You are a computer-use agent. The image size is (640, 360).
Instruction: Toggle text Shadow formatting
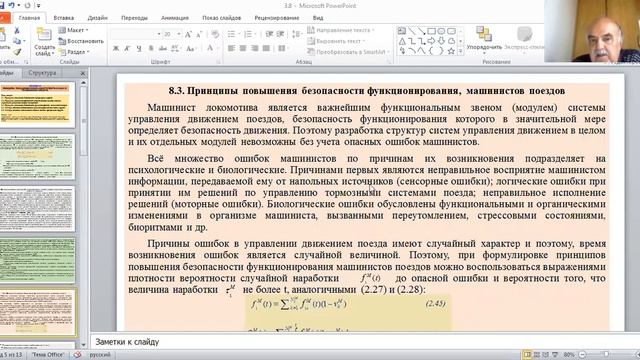click(x=151, y=49)
